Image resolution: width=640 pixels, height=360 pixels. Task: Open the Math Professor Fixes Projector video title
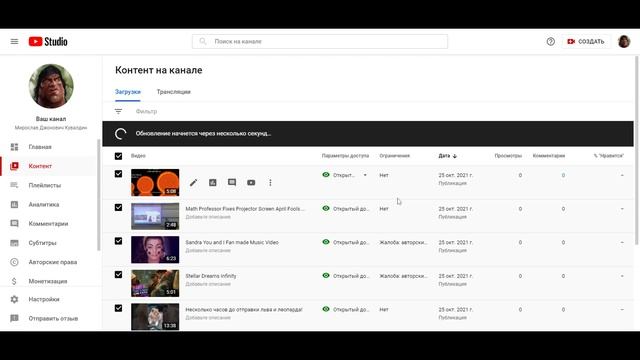pos(245,209)
